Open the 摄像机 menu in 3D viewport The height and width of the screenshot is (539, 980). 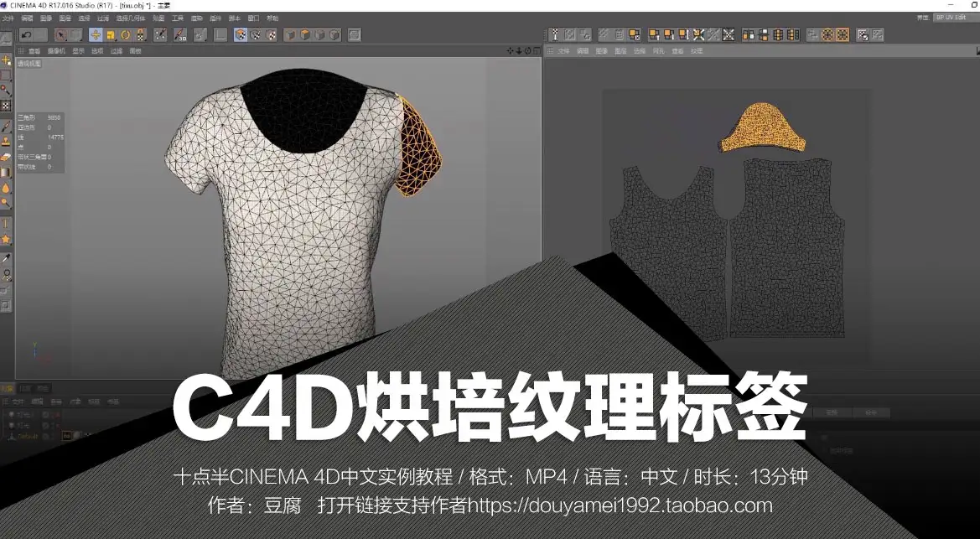pos(56,51)
